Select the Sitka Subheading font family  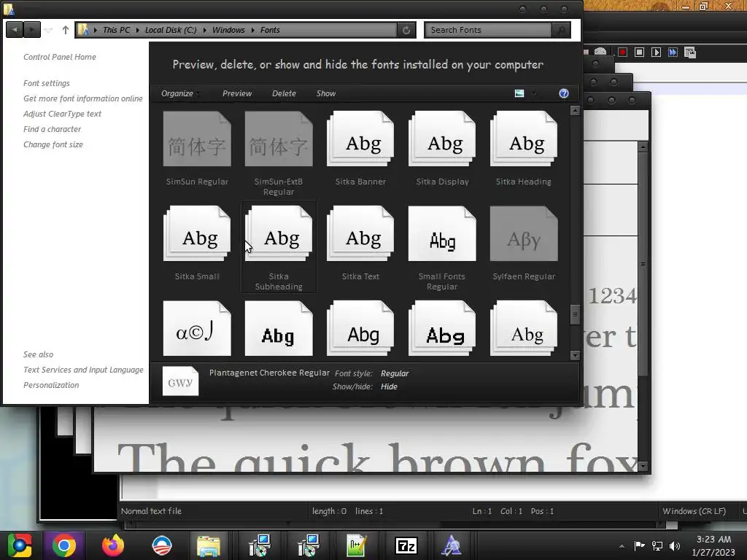coord(279,247)
